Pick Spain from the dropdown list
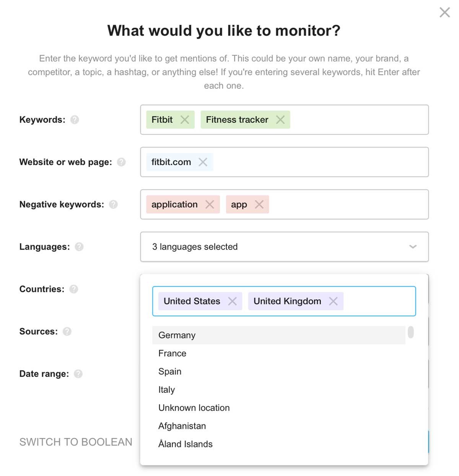Image resolution: width=459 pixels, height=476 pixels. click(x=278, y=372)
